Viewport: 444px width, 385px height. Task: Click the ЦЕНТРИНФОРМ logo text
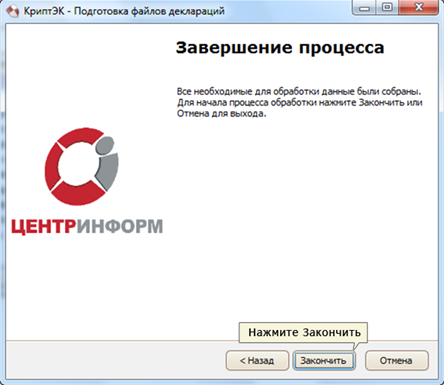coord(87,227)
